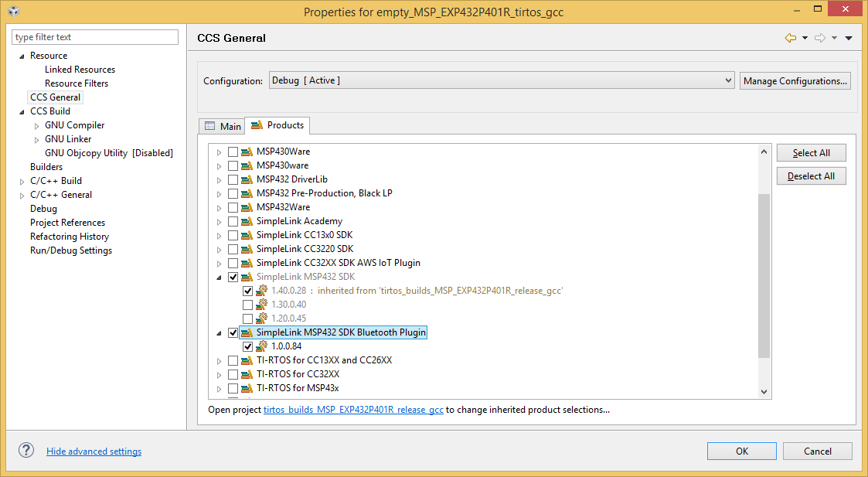Image resolution: width=868 pixels, height=477 pixels.
Task: Click the version 1.0.0.84 gear icon
Action: pyautogui.click(x=261, y=346)
